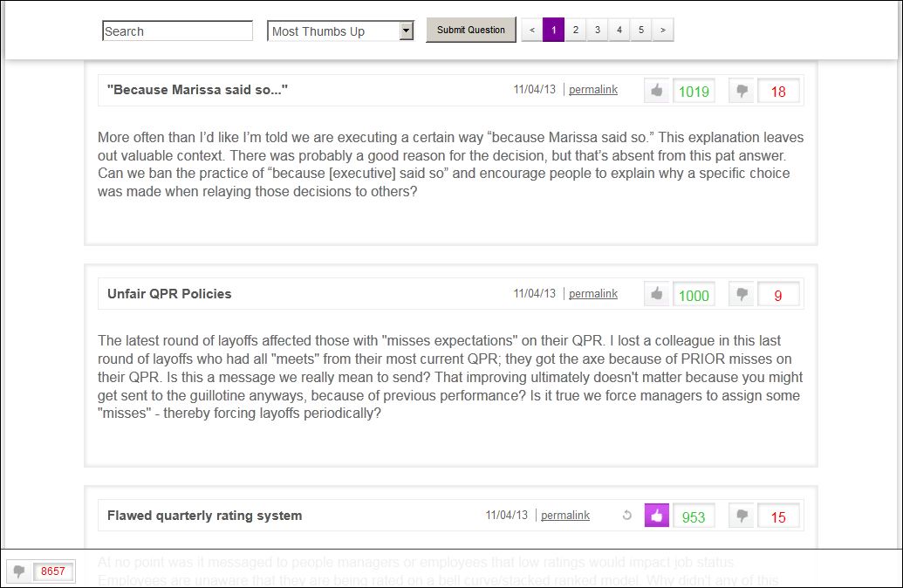Thumbs down the Unfair QPR Policies question
The width and height of the screenshot is (903, 588).
(x=742, y=294)
